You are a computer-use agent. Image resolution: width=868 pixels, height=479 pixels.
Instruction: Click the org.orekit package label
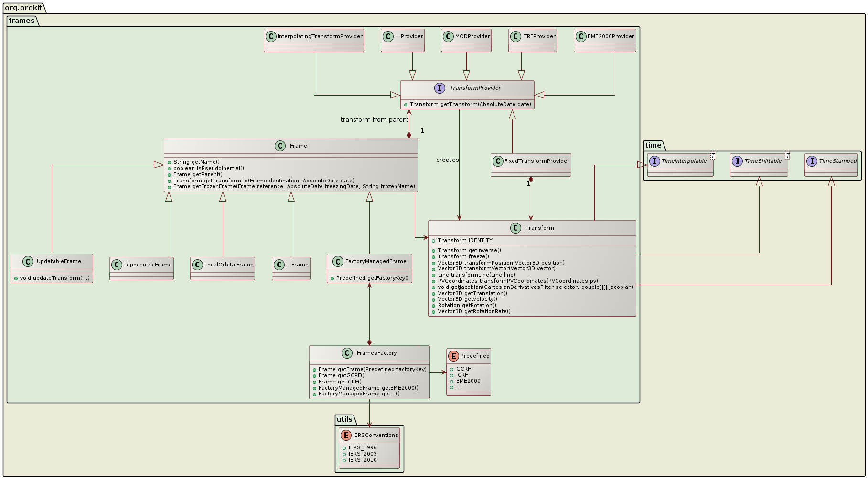pyautogui.click(x=23, y=8)
